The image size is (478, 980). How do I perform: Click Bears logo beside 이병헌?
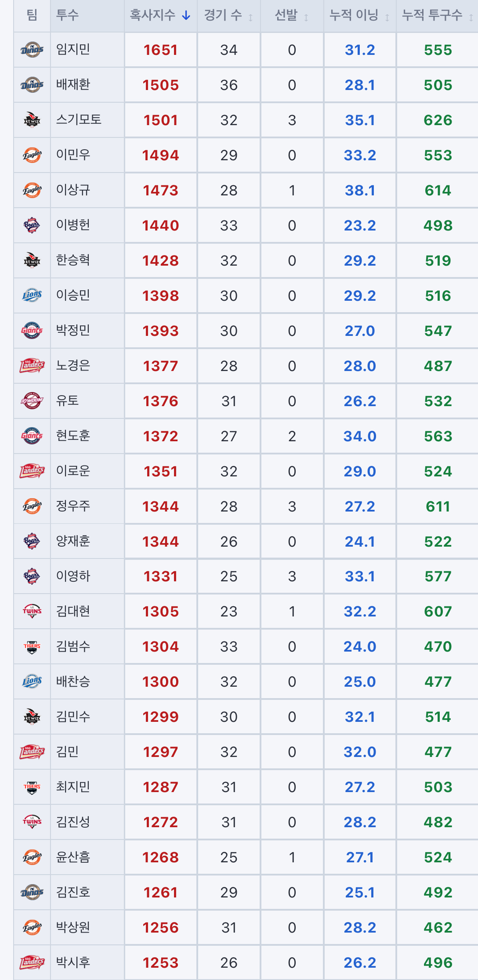pyautogui.click(x=32, y=225)
